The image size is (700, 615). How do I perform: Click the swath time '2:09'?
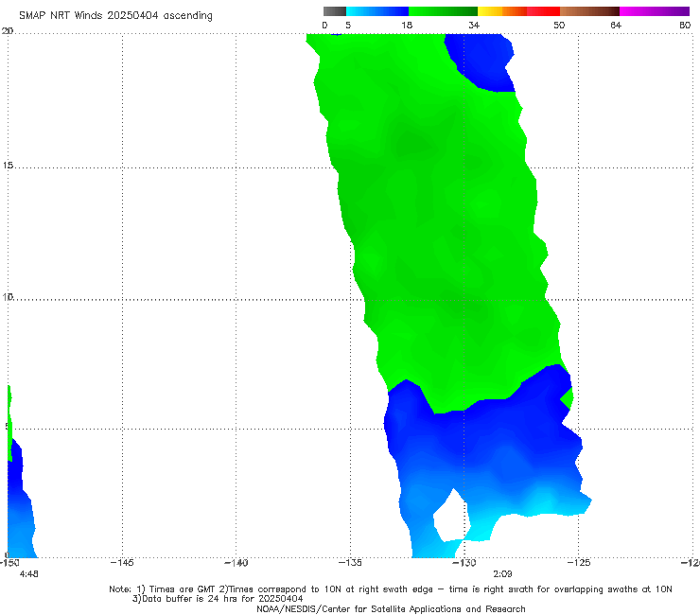pyautogui.click(x=502, y=574)
